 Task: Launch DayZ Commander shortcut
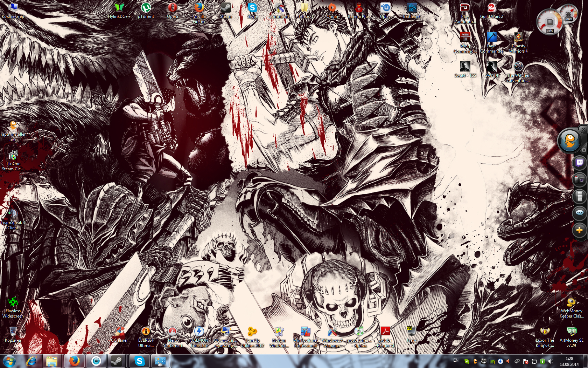tap(492, 42)
